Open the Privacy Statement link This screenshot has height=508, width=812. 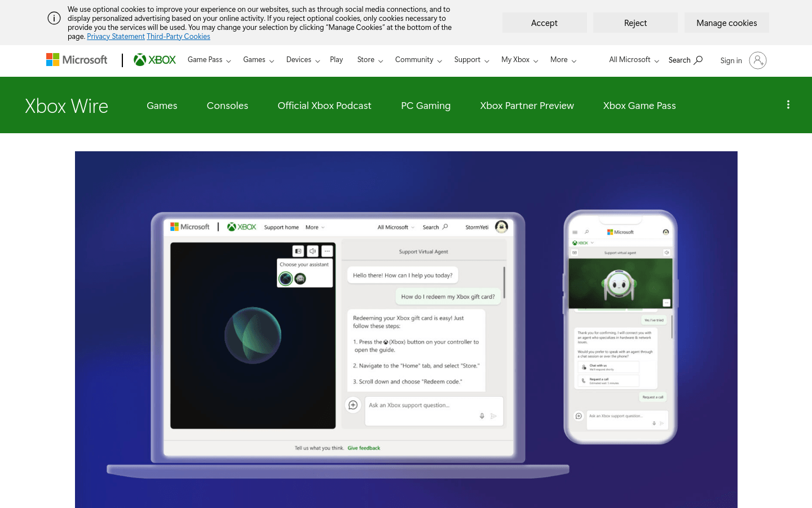pos(116,36)
